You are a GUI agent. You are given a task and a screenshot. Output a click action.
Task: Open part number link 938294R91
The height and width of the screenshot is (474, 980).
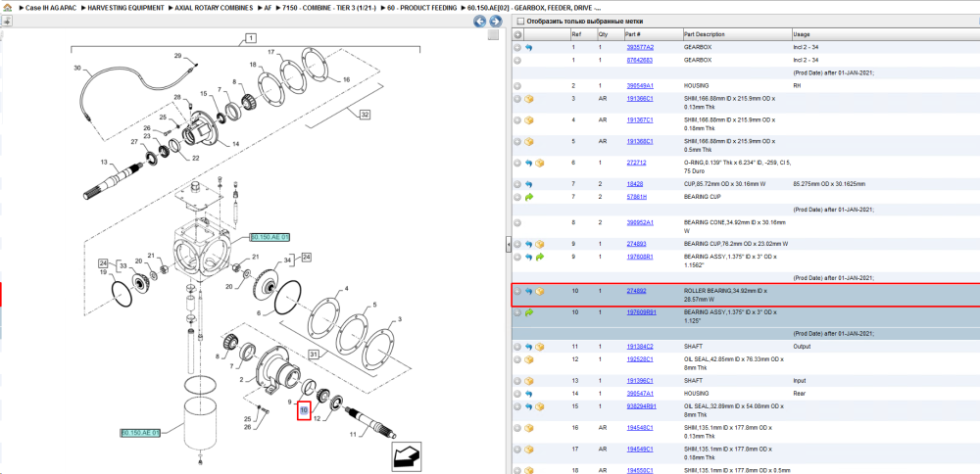point(641,406)
